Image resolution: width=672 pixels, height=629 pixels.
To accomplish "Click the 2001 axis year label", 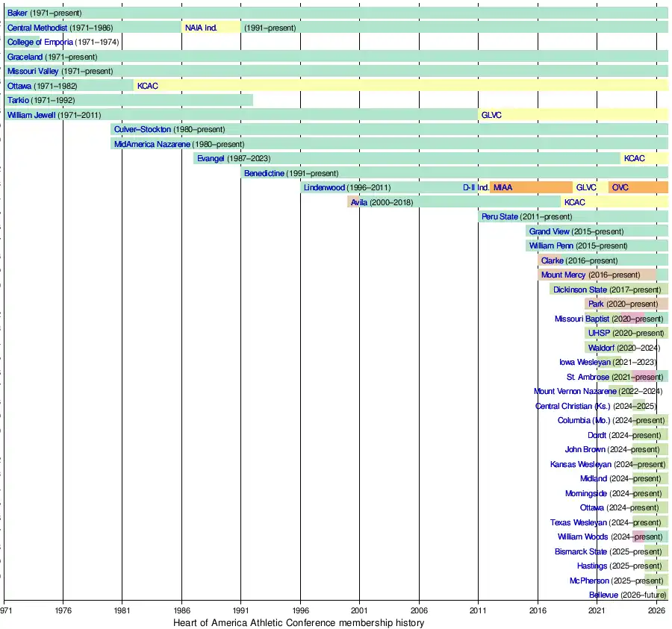I will click(x=359, y=610).
